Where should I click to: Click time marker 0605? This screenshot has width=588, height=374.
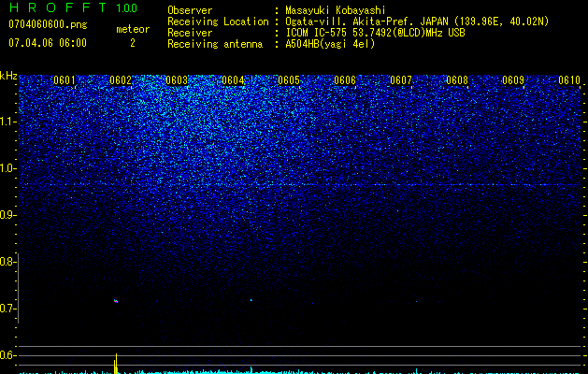(289, 80)
